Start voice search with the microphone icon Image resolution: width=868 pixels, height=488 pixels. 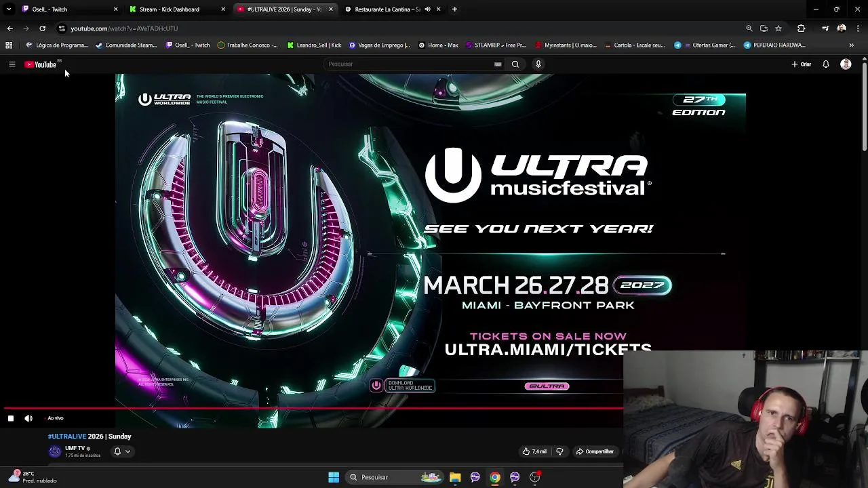[538, 64]
